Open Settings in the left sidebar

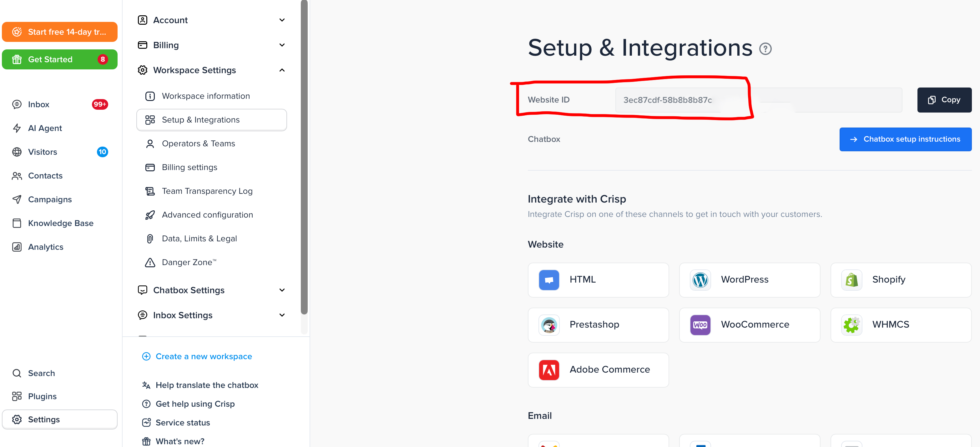pos(60,419)
